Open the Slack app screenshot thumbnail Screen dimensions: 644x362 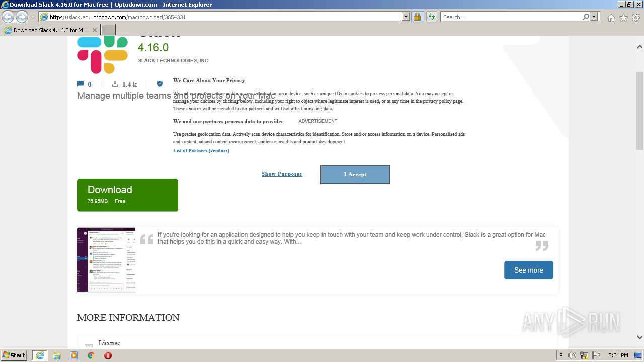click(106, 260)
